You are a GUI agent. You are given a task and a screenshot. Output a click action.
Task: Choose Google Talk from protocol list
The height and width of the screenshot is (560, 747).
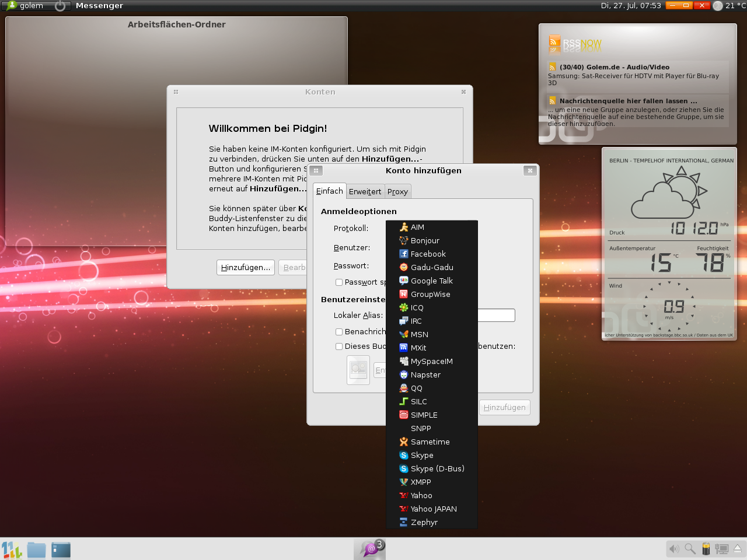[431, 281]
